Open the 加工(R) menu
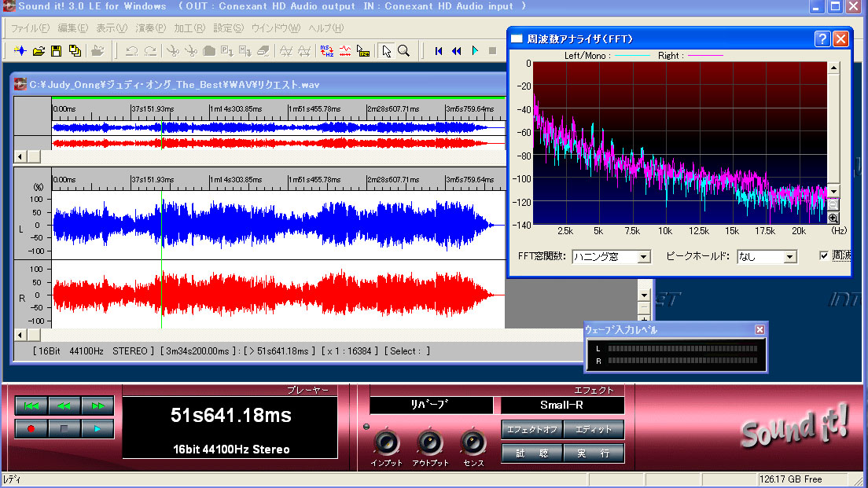The width and height of the screenshot is (868, 488). (189, 28)
